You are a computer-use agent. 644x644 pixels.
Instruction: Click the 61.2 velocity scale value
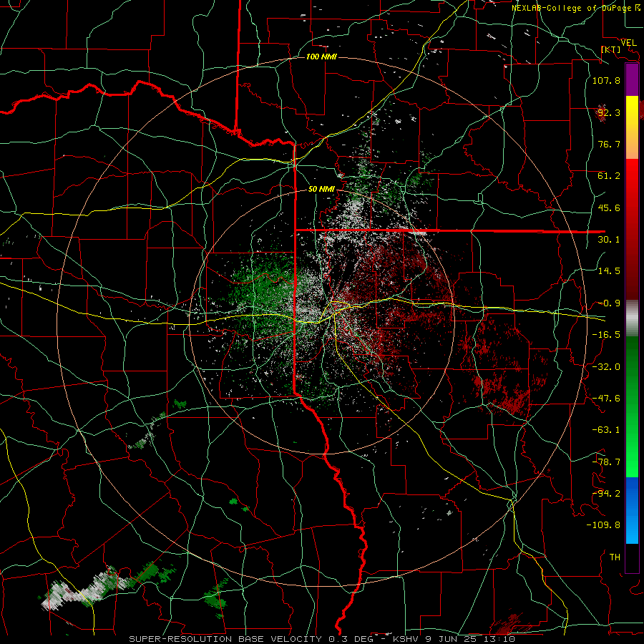[609, 176]
